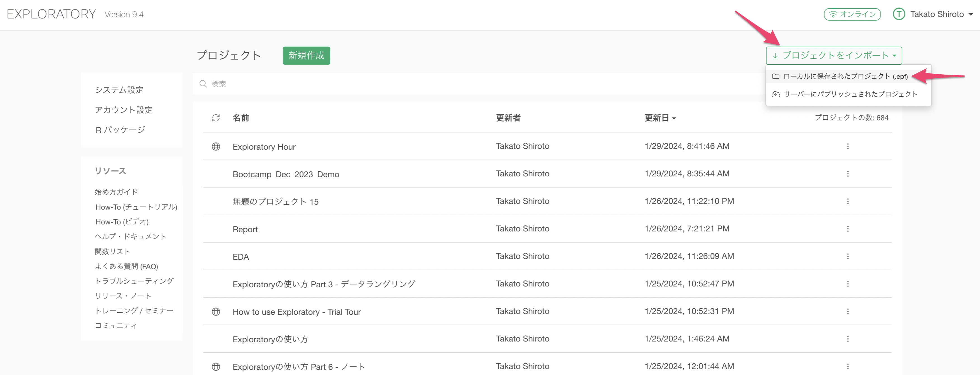Screen dimensions: 980x375
Task: Click globe icon next to Exploratory Hour
Action: pos(216,147)
